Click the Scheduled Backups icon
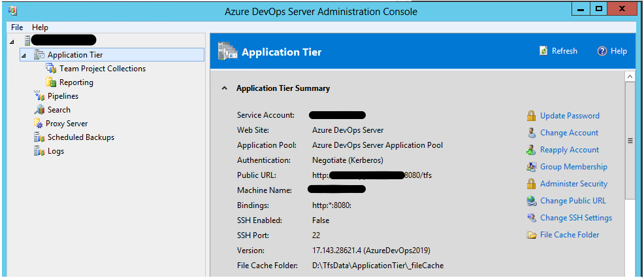 click(x=39, y=137)
